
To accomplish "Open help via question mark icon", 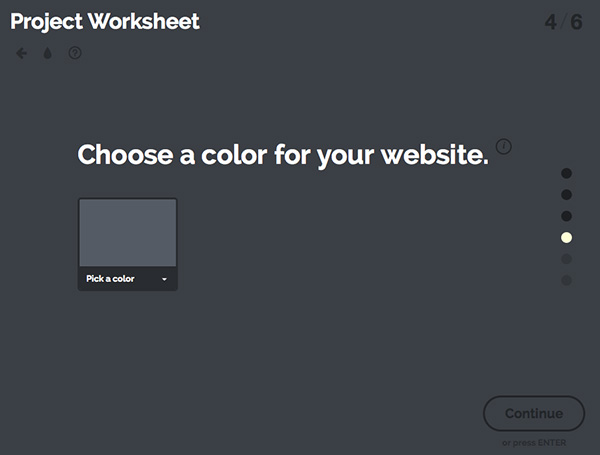I will [74, 53].
